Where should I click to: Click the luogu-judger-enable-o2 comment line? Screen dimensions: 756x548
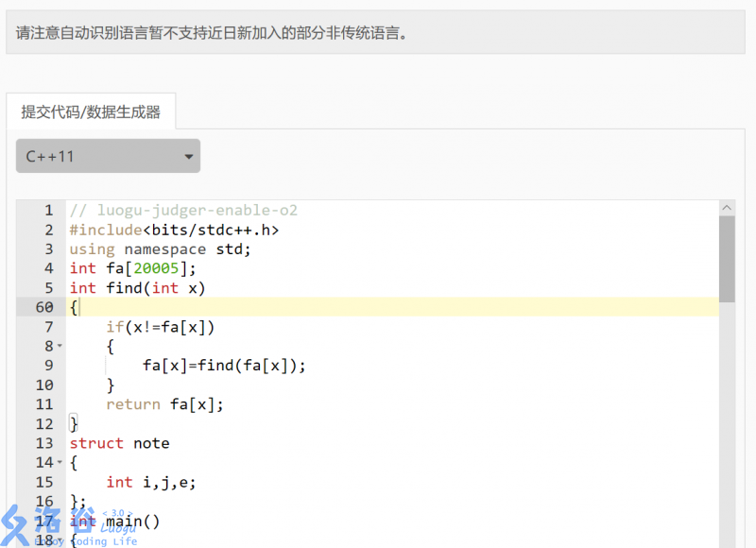tap(183, 210)
